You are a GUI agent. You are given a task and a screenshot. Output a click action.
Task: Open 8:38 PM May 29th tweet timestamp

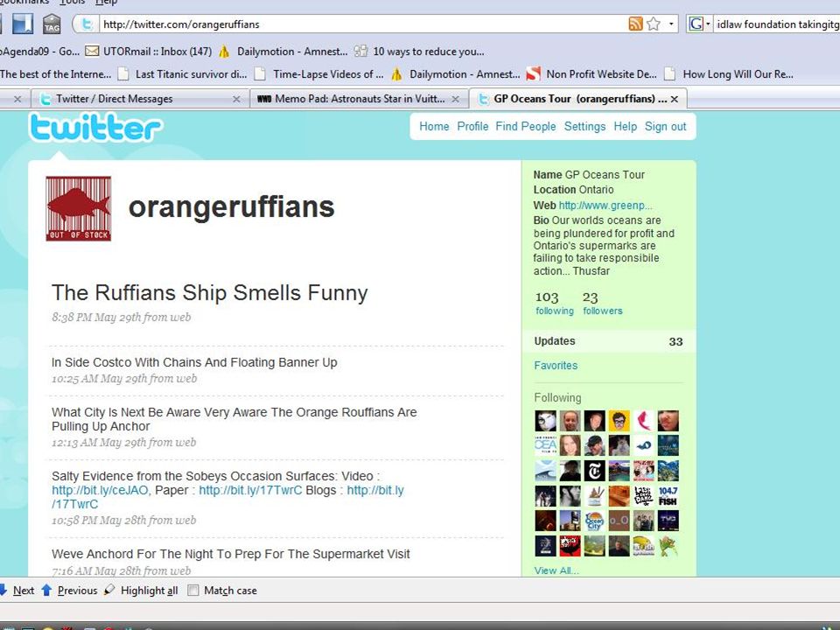(x=121, y=317)
